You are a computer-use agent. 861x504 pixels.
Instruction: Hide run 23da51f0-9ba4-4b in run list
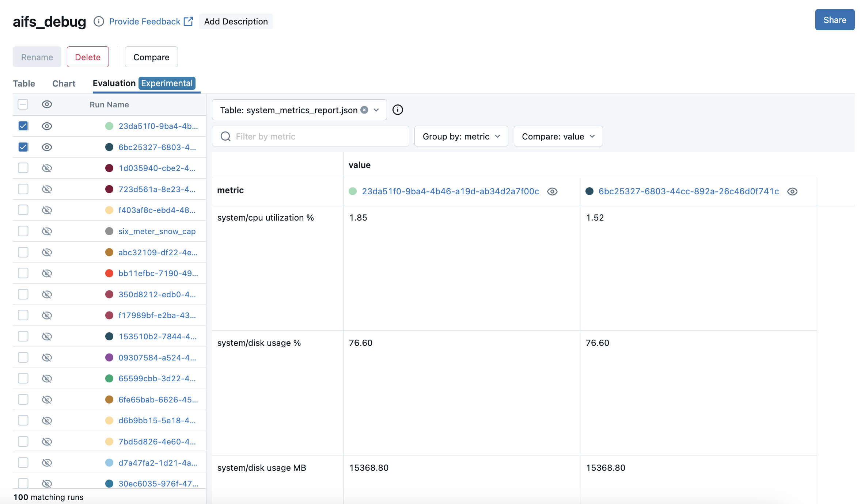pos(47,126)
